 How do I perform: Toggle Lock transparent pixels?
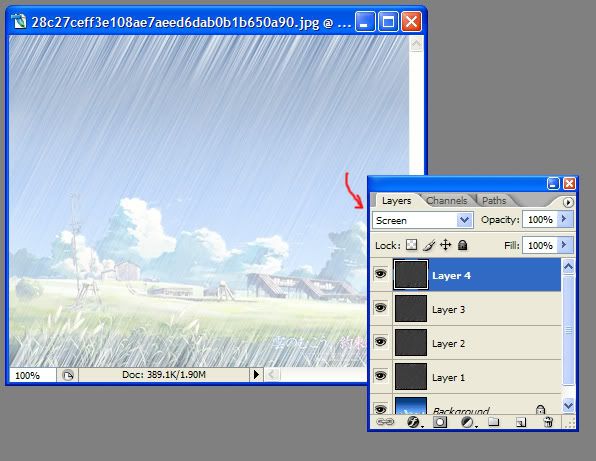(x=411, y=245)
